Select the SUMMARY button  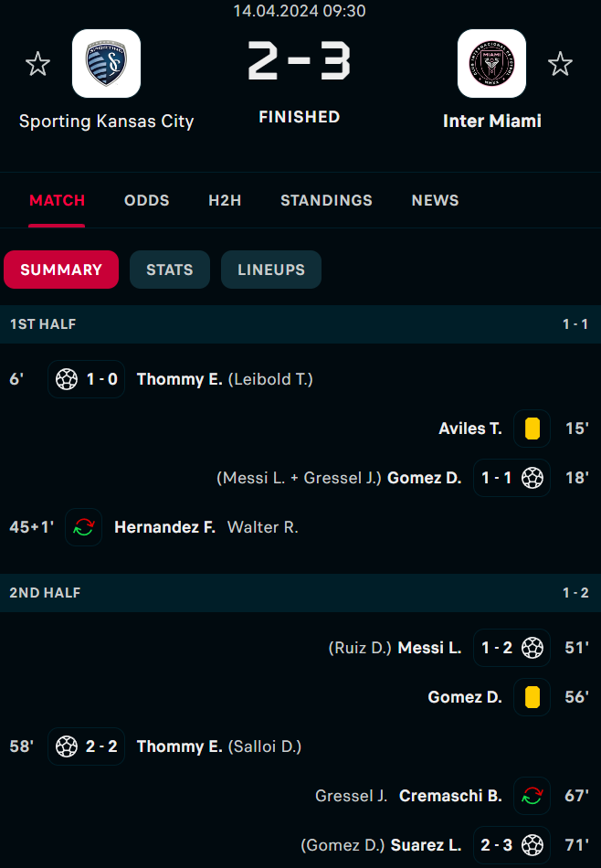pos(61,270)
